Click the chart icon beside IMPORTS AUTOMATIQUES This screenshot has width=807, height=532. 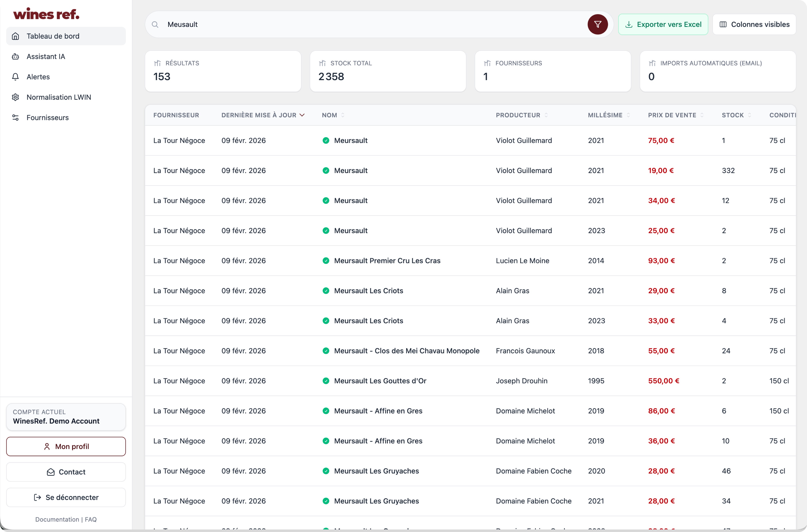click(x=652, y=63)
